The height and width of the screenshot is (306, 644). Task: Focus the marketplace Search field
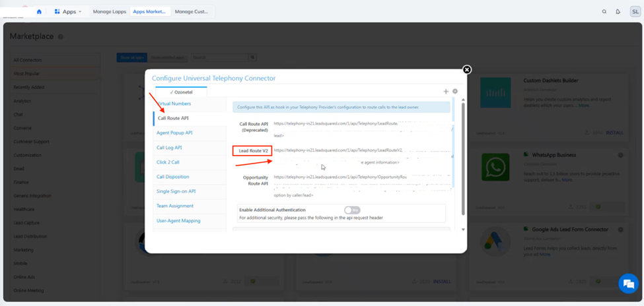221,57
